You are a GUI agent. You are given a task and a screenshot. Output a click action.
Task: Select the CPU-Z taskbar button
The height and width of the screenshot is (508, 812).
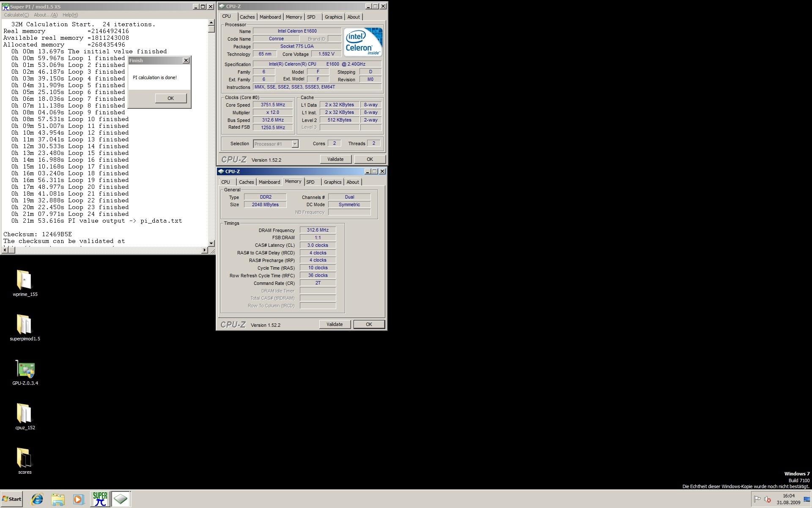121,499
